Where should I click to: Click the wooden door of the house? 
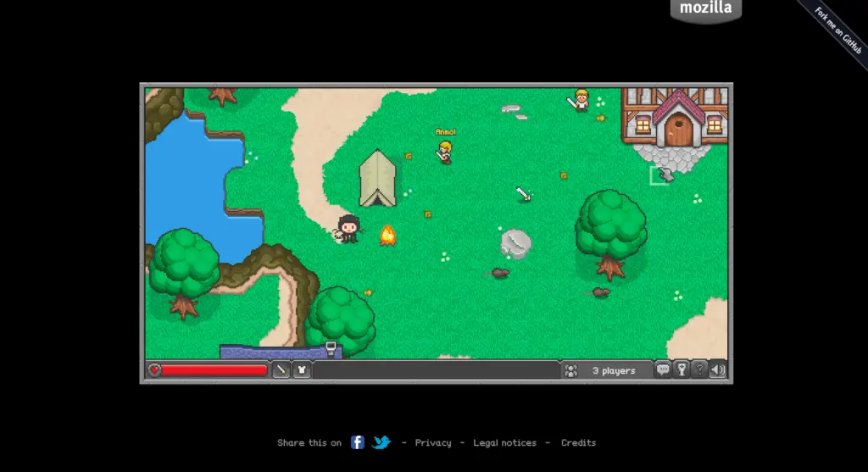click(x=677, y=131)
